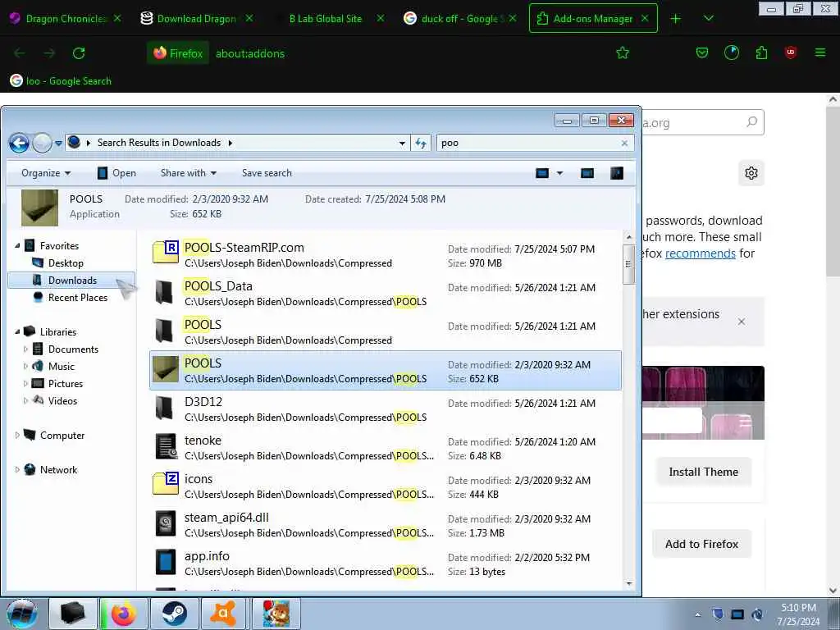Image resolution: width=840 pixels, height=630 pixels.
Task: Open Firefox extensions puzzle icon
Action: tap(761, 53)
